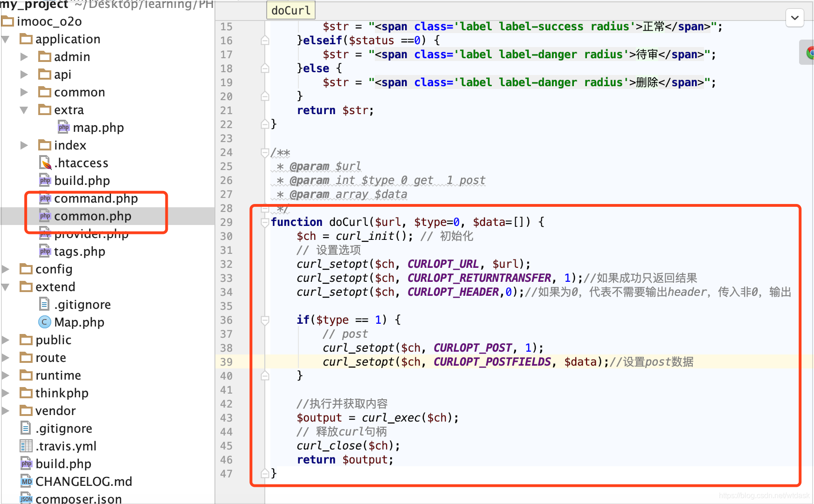Viewport: 814px width, 504px height.
Task: Expand the config folder tree arrow
Action: (x=6, y=269)
